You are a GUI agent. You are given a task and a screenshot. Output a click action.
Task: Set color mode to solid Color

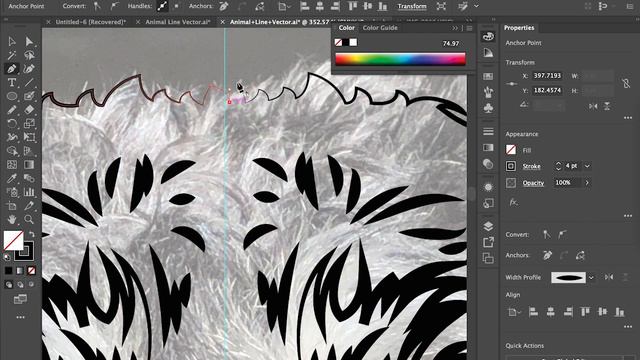tap(9, 271)
